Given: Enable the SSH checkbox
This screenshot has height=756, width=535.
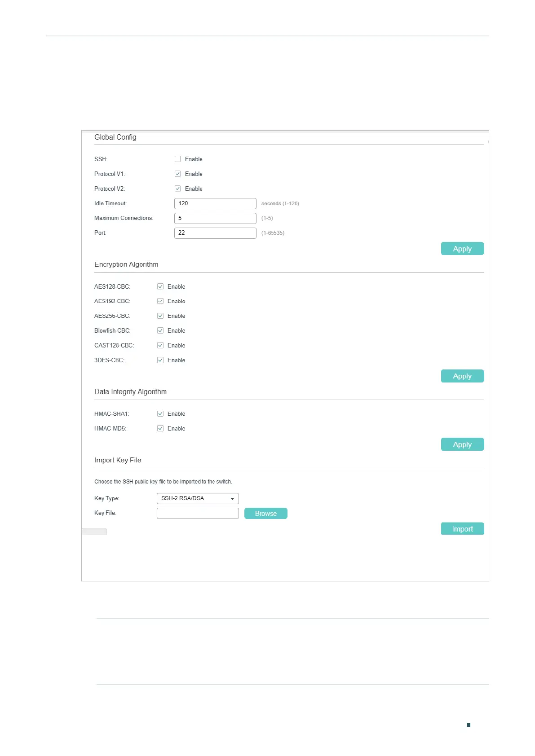Looking at the screenshot, I should (x=178, y=159).
